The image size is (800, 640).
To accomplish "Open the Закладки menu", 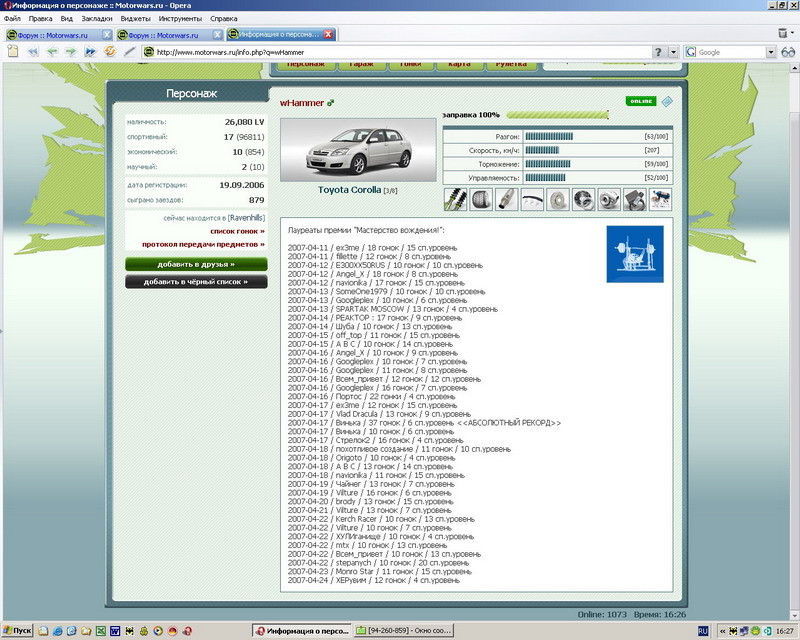I will pyautogui.click(x=96, y=19).
